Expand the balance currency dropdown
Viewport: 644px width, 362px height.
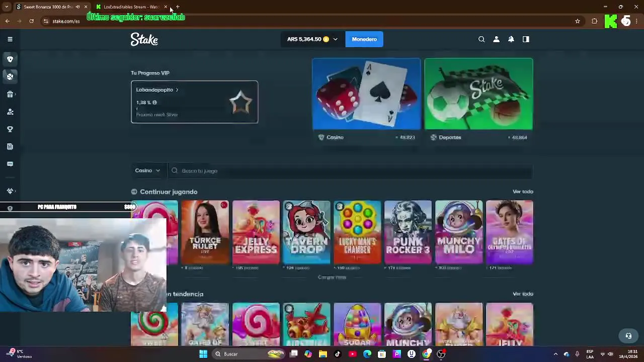click(335, 39)
